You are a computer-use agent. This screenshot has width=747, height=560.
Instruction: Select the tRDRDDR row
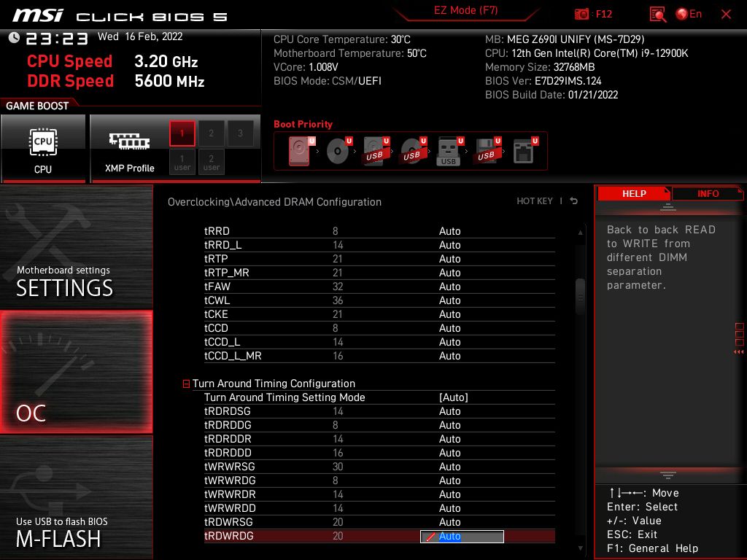[x=379, y=439]
